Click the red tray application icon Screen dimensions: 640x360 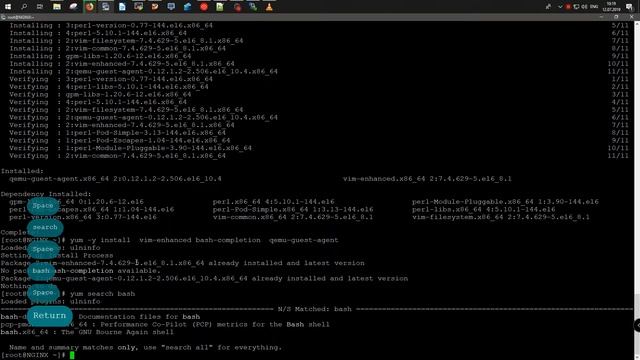pos(568,7)
